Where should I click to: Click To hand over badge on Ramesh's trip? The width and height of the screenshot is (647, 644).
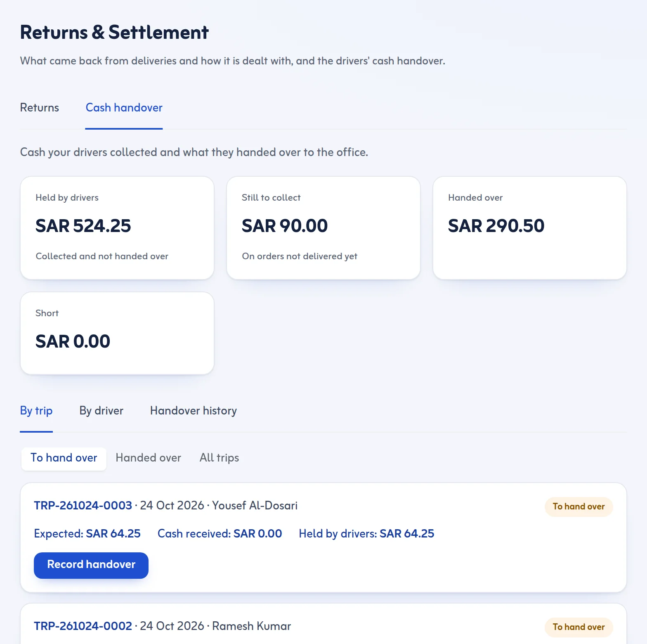[579, 627]
